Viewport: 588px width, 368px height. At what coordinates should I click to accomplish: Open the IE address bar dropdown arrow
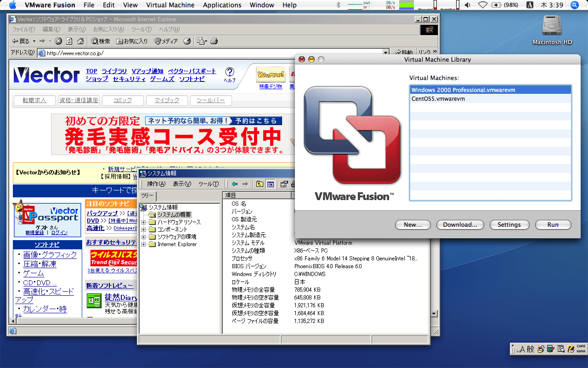386,53
